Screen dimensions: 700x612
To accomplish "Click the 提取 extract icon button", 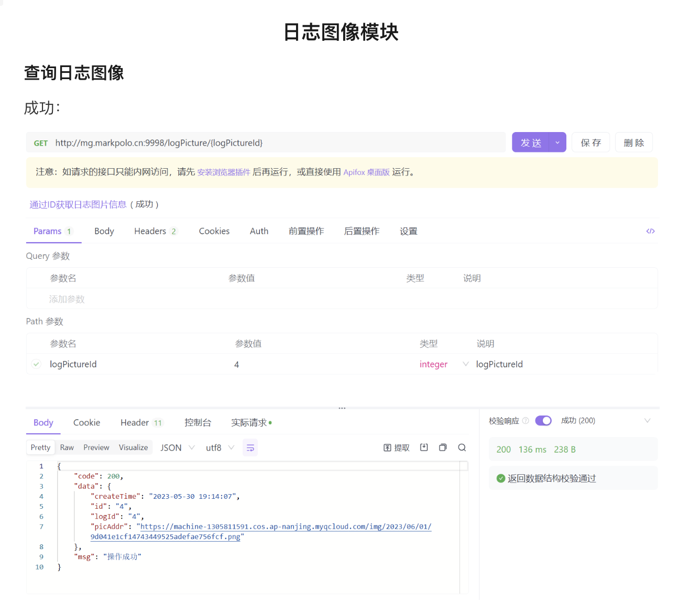I will [x=396, y=447].
